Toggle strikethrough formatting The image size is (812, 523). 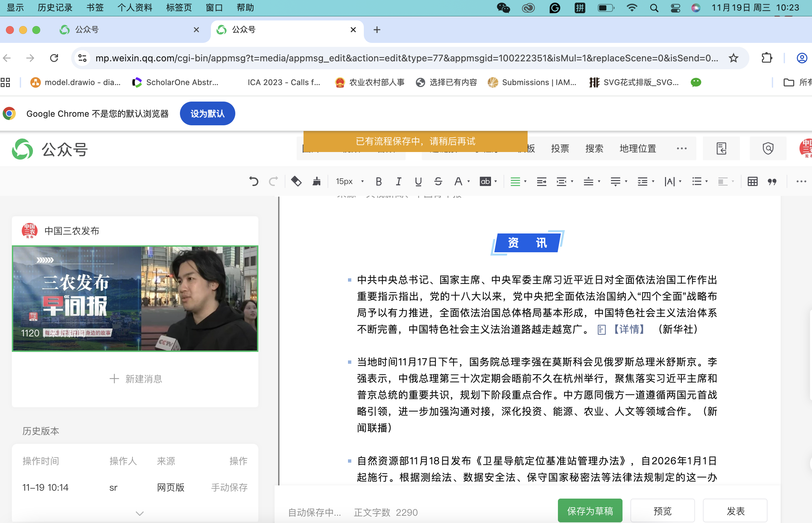click(438, 181)
